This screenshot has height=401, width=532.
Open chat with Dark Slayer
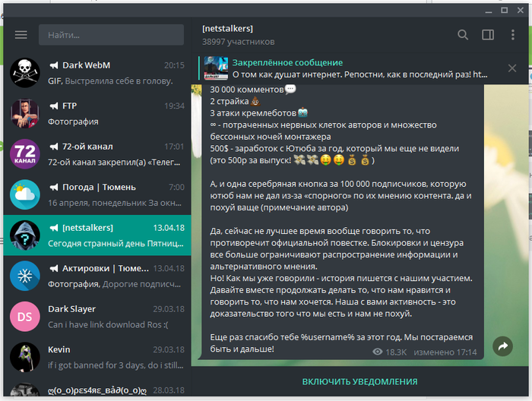[114, 317]
